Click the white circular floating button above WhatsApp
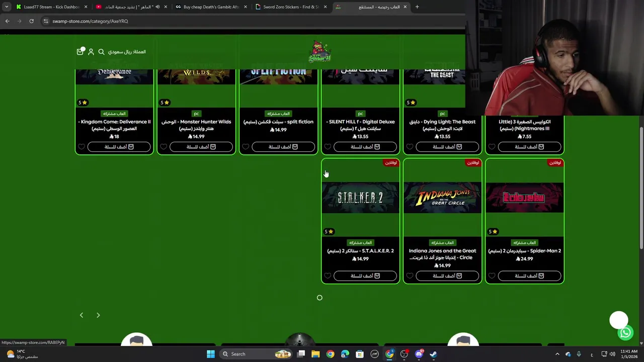The width and height of the screenshot is (644, 362). [619, 321]
